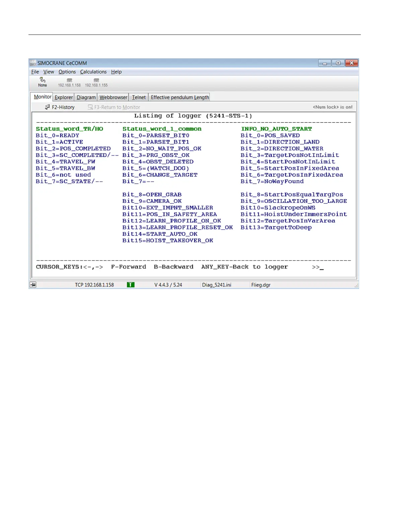The height and width of the screenshot is (532, 399).
Task: Click the F2-History pin icon
Action: (47, 107)
